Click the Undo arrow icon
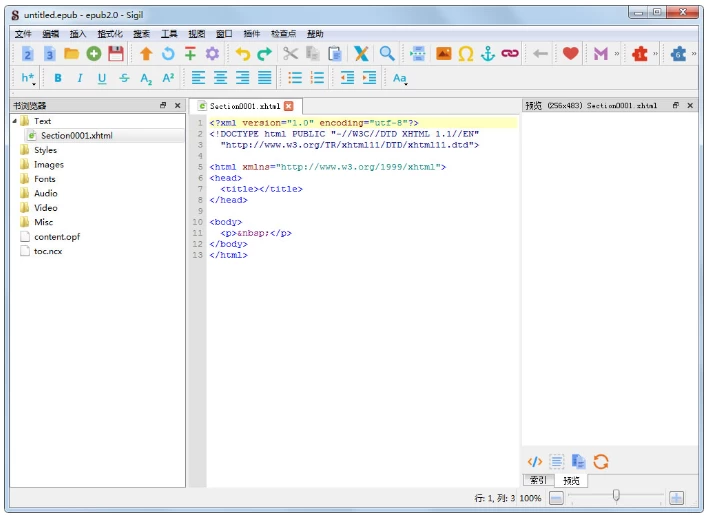 pyautogui.click(x=242, y=54)
